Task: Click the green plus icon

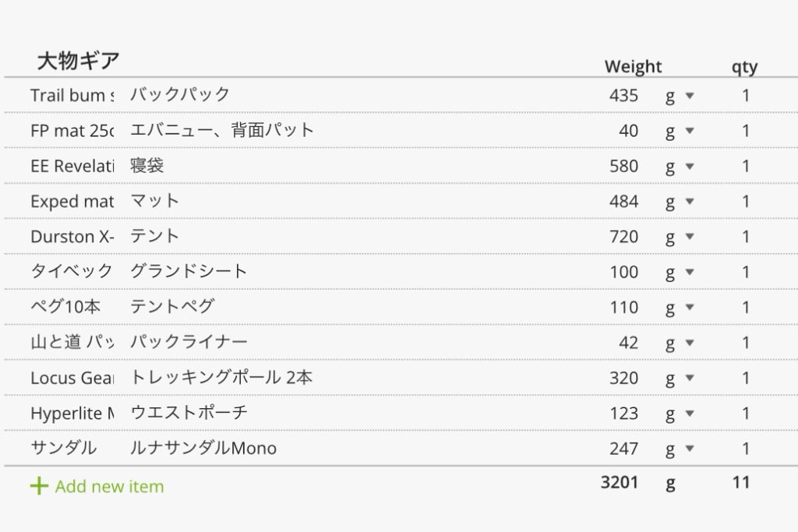Action: point(39,487)
